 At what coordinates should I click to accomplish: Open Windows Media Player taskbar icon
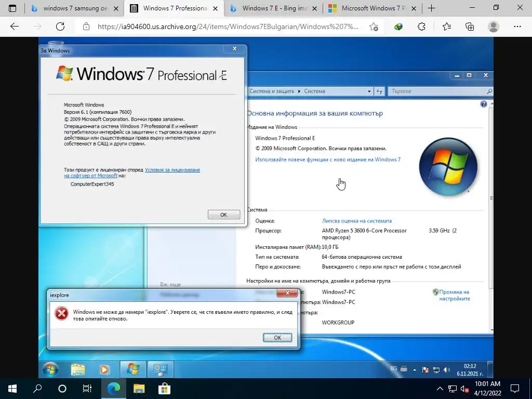tap(104, 369)
